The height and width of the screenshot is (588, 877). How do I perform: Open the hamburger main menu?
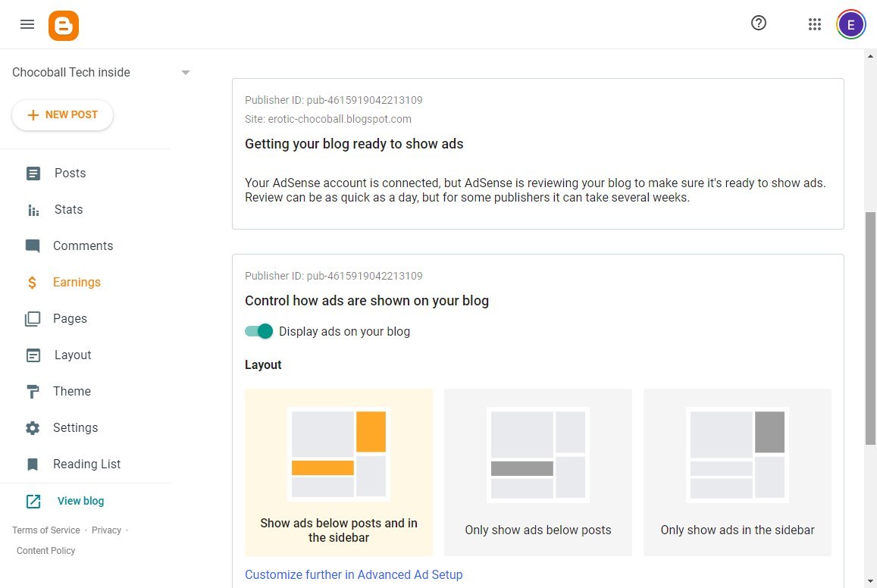tap(27, 24)
